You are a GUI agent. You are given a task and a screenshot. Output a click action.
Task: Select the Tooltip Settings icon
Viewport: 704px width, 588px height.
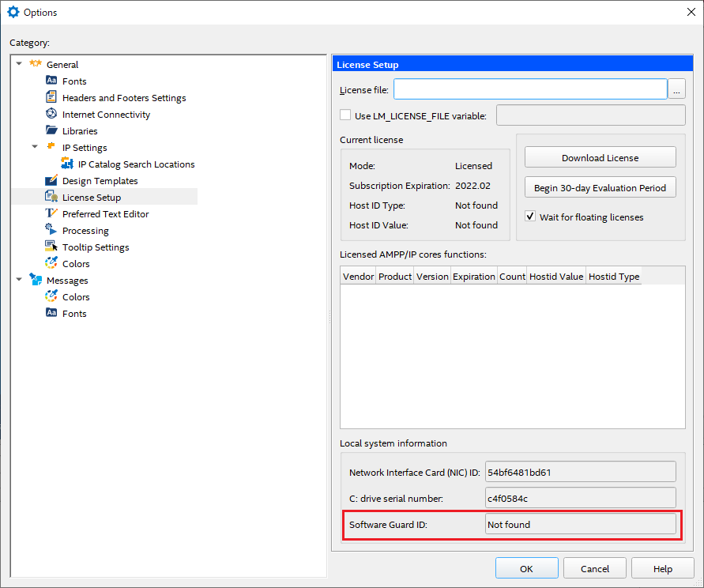[49, 247]
